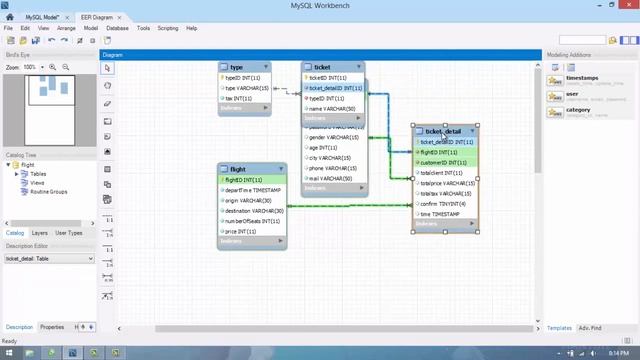Select the pointer selection tool
This screenshot has width=640, height=360.
click(107, 68)
